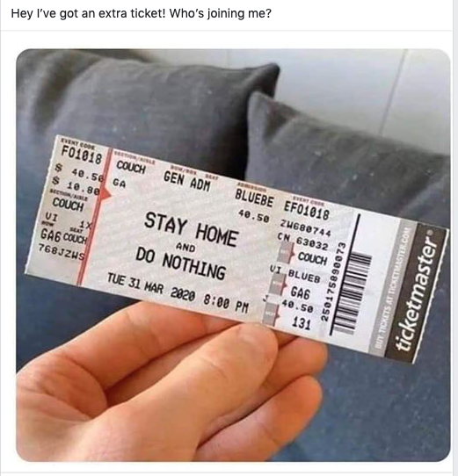
Task: Click the barcode on the ticket
Action: click(350, 273)
